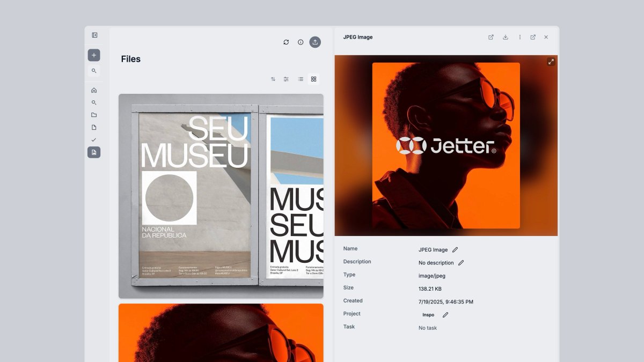The height and width of the screenshot is (362, 644).
Task: Refresh the Files list
Action: click(286, 42)
